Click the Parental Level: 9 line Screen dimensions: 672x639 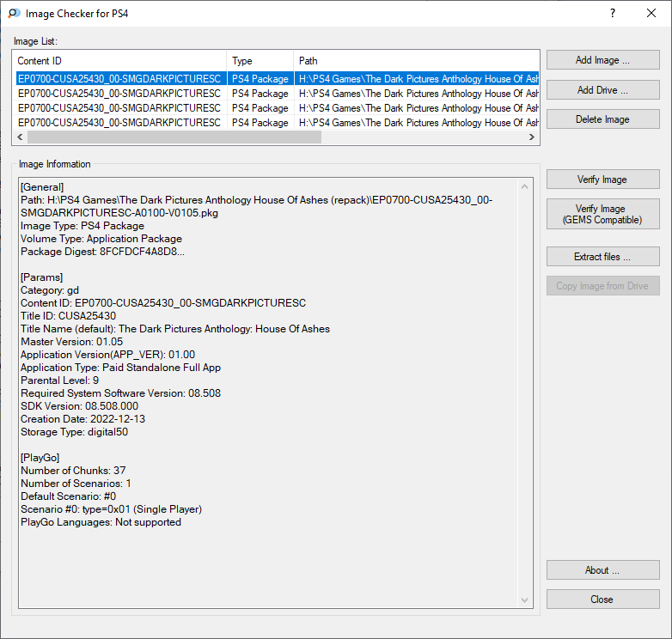coord(59,380)
